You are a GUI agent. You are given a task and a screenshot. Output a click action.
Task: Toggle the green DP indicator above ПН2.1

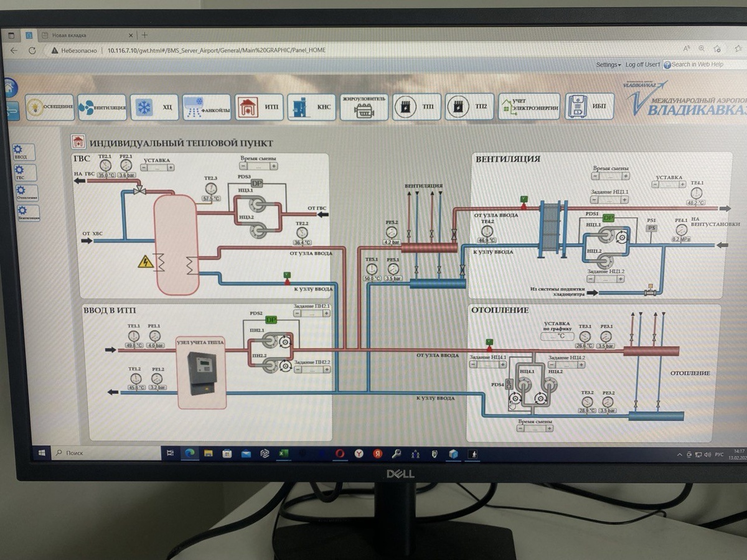(271, 320)
